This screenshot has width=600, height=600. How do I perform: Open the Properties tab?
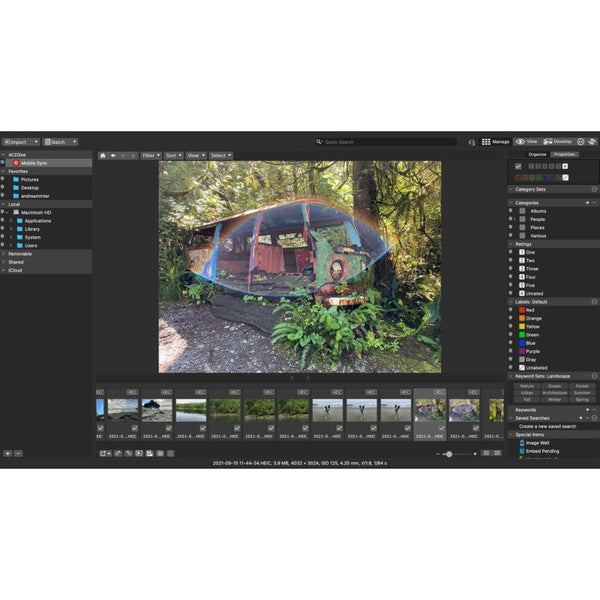click(x=565, y=154)
